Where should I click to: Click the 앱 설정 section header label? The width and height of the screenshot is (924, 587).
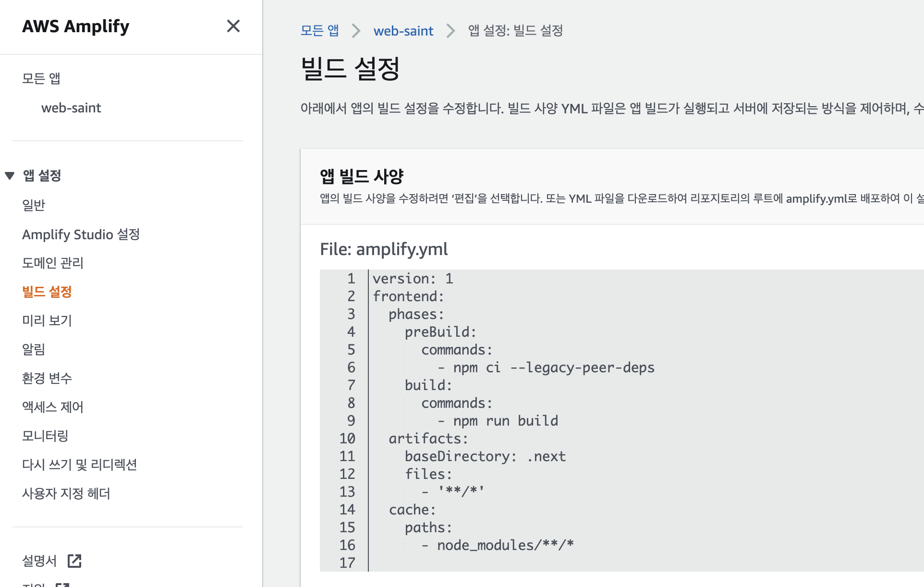pyautogui.click(x=42, y=176)
